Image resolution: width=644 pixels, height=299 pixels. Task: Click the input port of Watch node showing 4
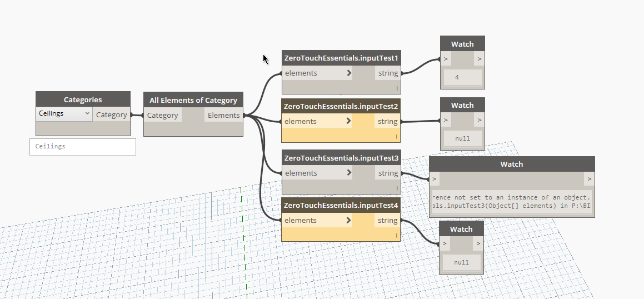(446, 59)
